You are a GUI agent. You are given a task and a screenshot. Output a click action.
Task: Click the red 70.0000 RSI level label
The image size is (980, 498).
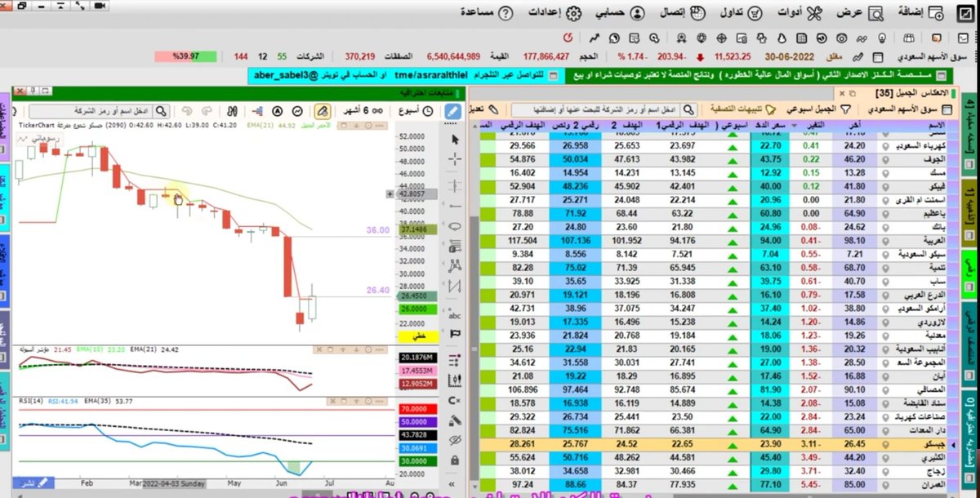tap(419, 409)
